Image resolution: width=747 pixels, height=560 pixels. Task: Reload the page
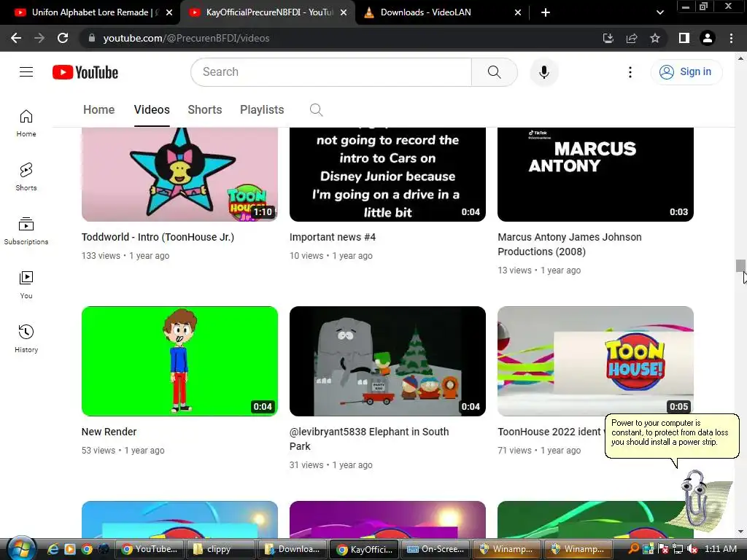click(x=63, y=38)
